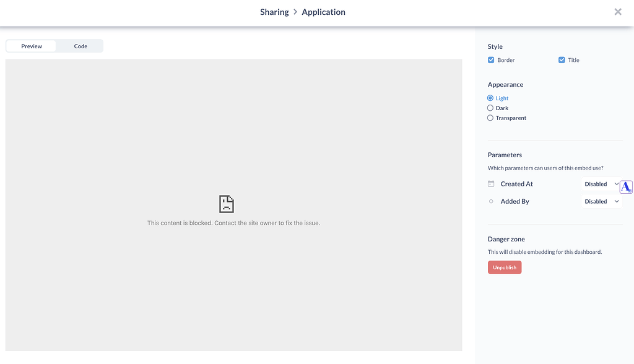Choose the Transparent appearance
This screenshot has width=634, height=364.
pyautogui.click(x=490, y=118)
